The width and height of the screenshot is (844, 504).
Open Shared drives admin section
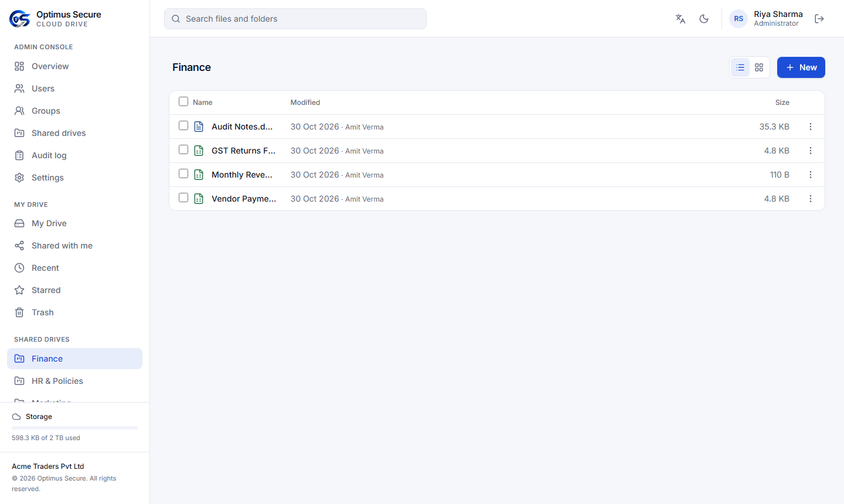click(x=74, y=133)
